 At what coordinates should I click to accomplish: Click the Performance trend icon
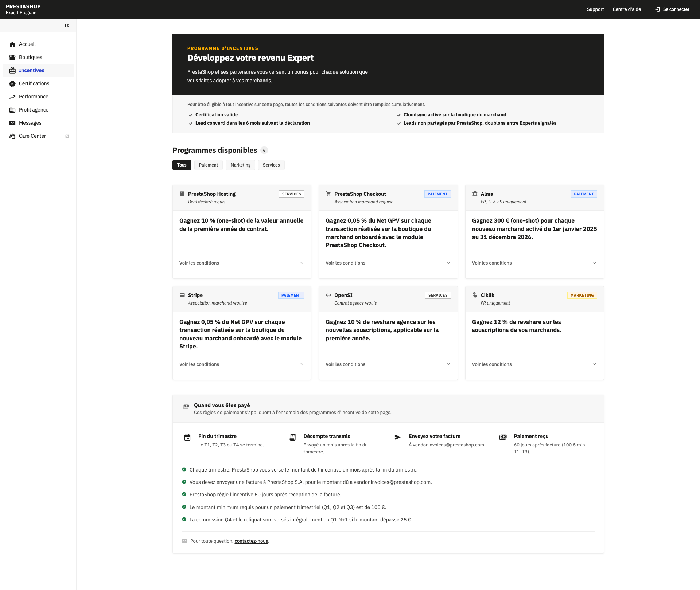click(12, 97)
